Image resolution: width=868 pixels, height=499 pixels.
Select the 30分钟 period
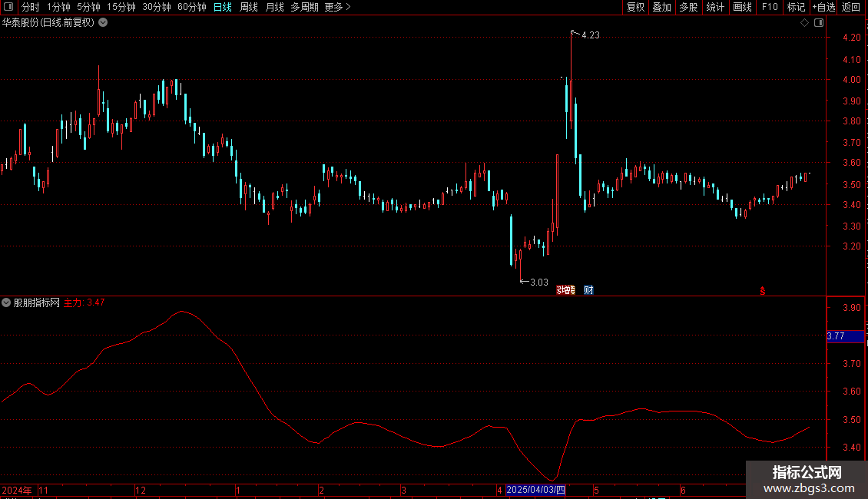point(157,7)
